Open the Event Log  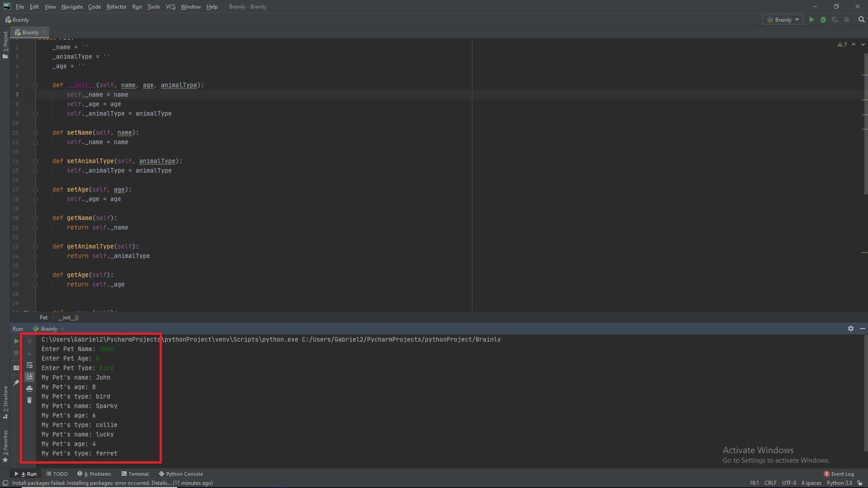tap(839, 474)
